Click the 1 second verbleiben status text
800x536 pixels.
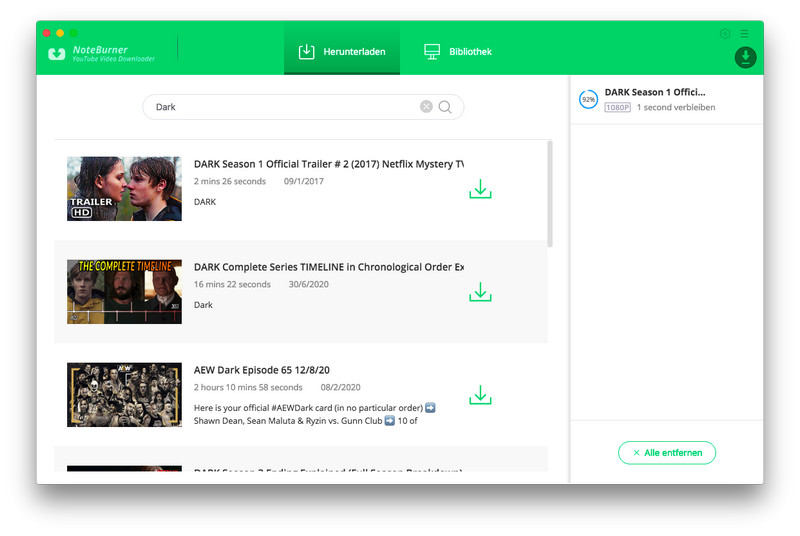tap(676, 107)
